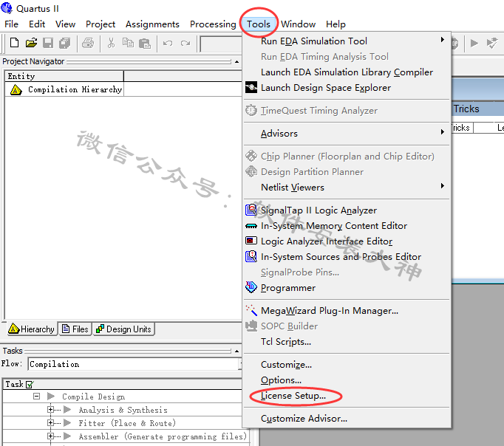The image size is (504, 446).
Task: Select License Setup... menu entry
Action: coord(293,396)
